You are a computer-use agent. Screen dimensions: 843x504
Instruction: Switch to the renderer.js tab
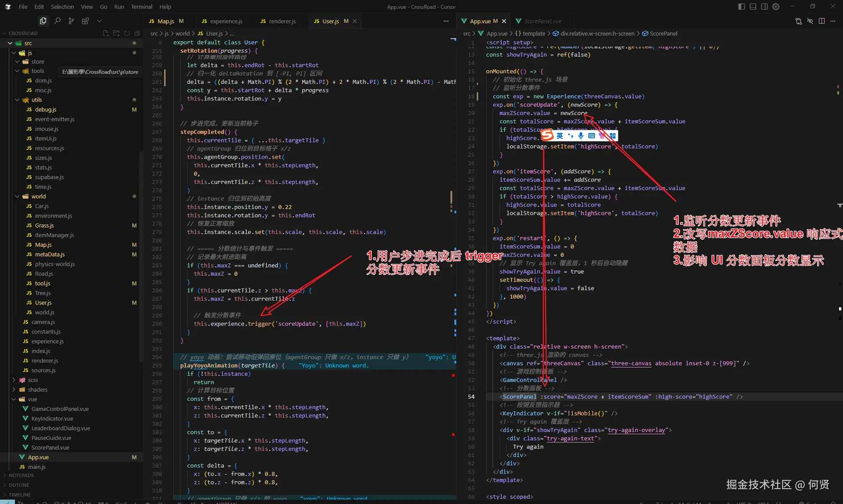click(282, 21)
